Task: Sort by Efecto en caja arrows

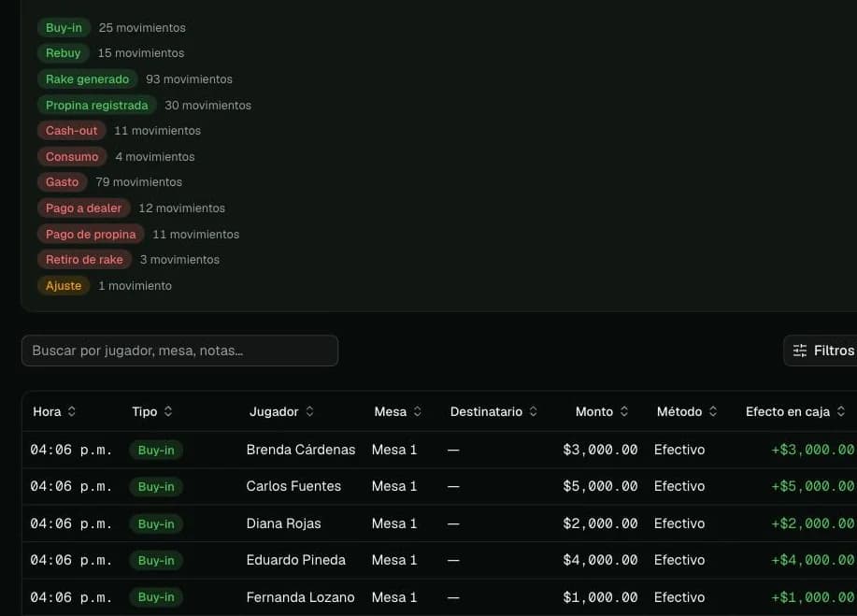Action: click(841, 411)
